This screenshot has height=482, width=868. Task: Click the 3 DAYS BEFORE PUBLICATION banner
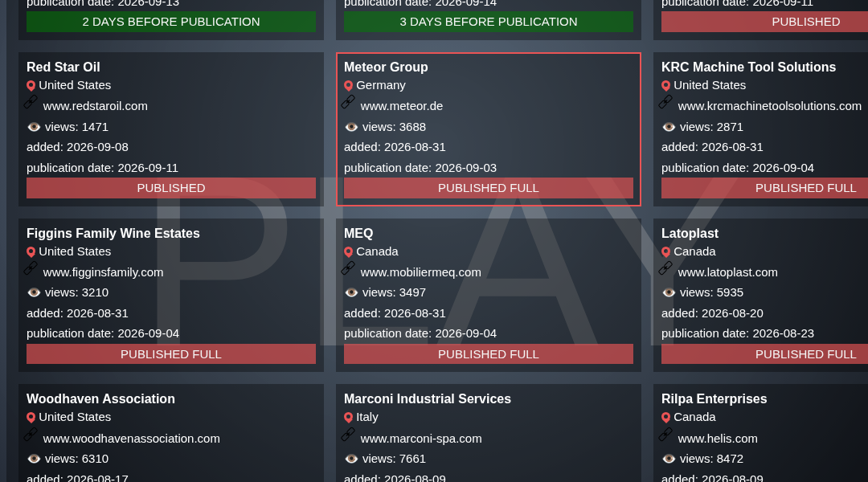489,22
